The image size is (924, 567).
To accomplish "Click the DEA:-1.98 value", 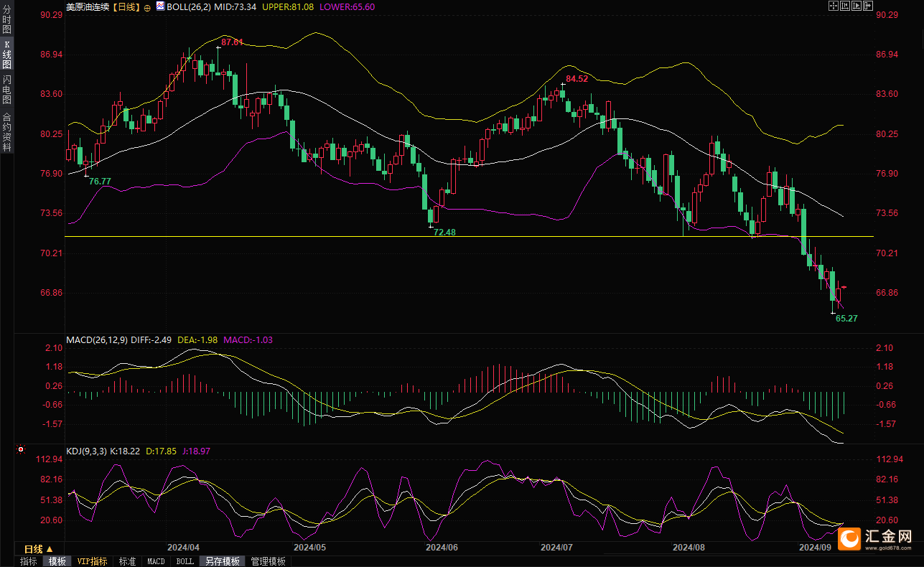I will click(x=198, y=339).
